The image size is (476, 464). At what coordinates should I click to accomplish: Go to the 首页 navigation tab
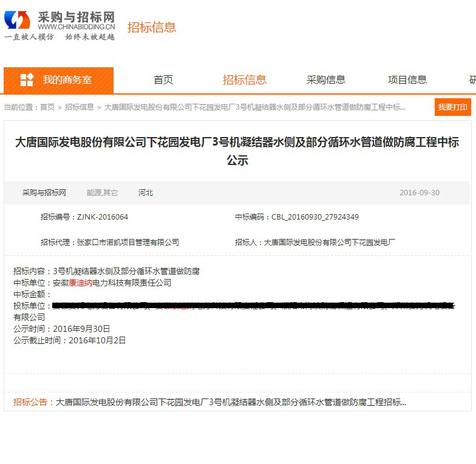click(163, 80)
